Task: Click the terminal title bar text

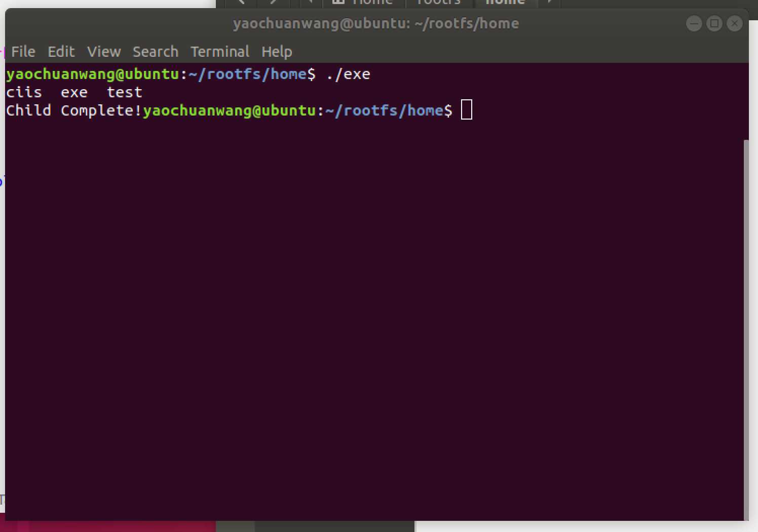Action: click(376, 23)
